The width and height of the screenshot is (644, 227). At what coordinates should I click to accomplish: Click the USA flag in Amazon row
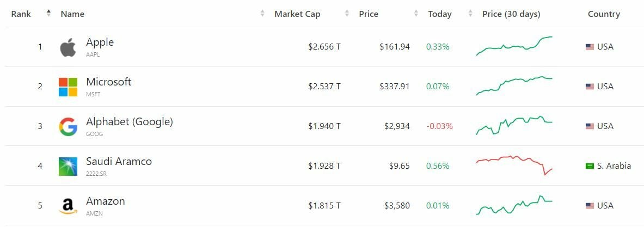[x=590, y=206]
